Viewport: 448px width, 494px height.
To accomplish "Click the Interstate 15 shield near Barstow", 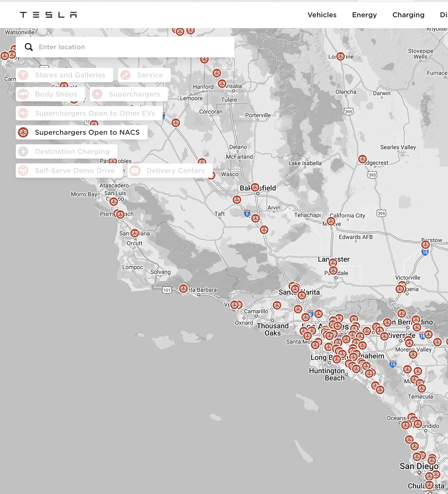I will (425, 252).
